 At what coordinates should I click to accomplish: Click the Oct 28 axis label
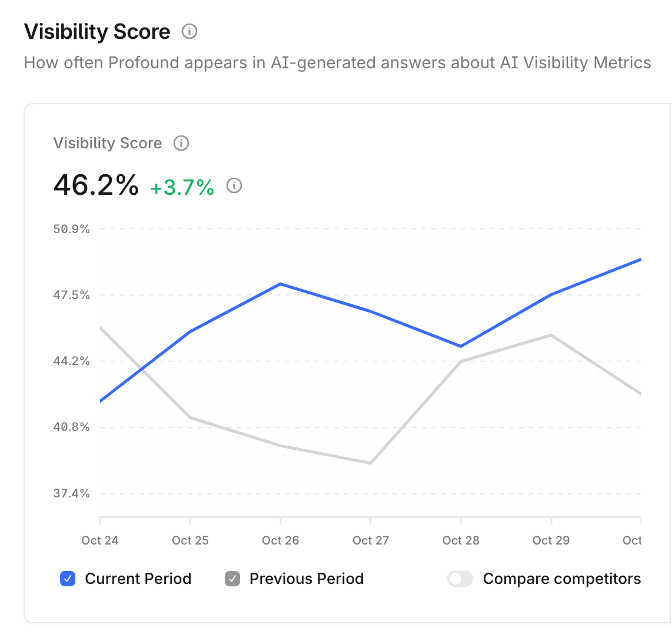click(461, 540)
